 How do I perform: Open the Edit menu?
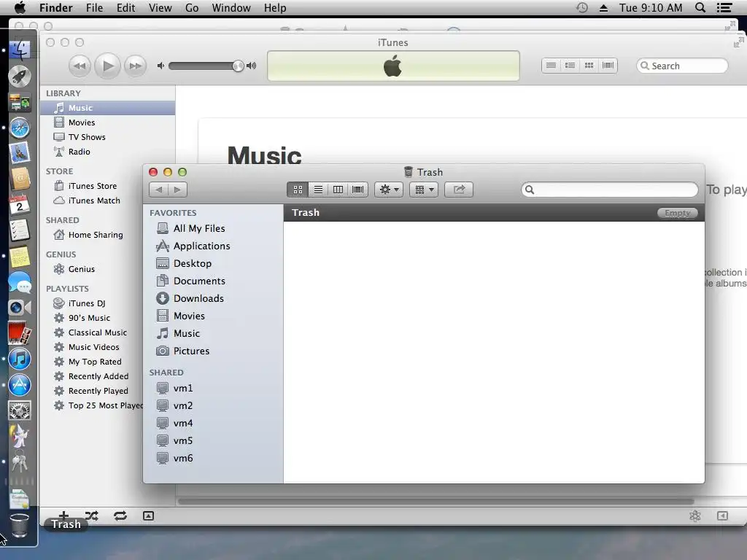(x=125, y=7)
